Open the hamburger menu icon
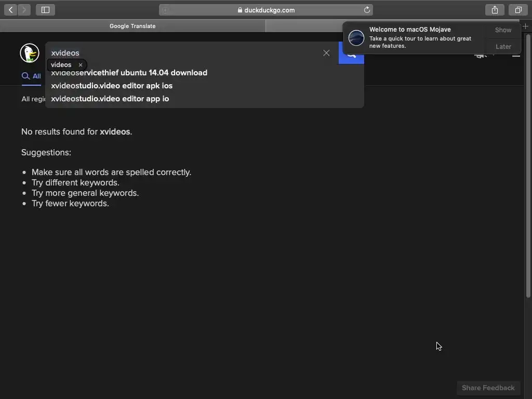 click(x=516, y=56)
